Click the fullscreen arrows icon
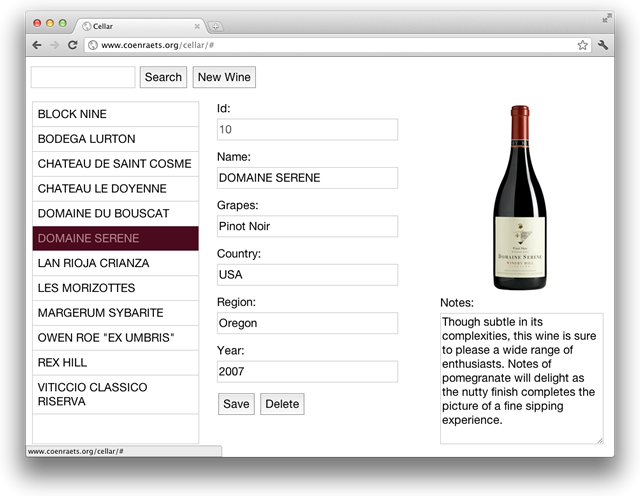This screenshot has width=640, height=496. point(607,18)
